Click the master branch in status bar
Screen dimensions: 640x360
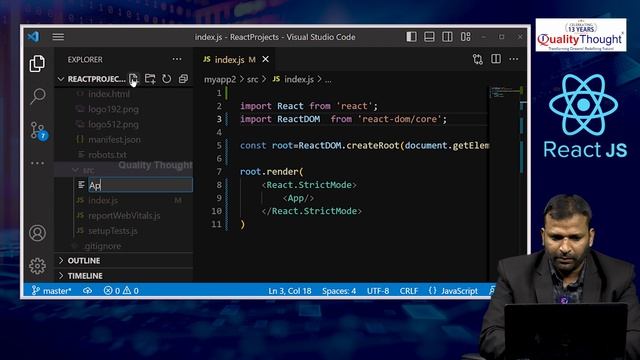52,291
